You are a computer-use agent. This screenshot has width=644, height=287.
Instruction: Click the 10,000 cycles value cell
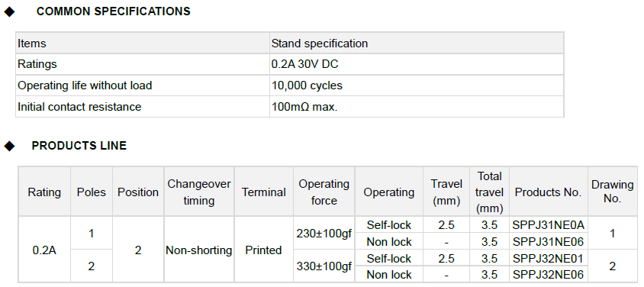pos(417,85)
